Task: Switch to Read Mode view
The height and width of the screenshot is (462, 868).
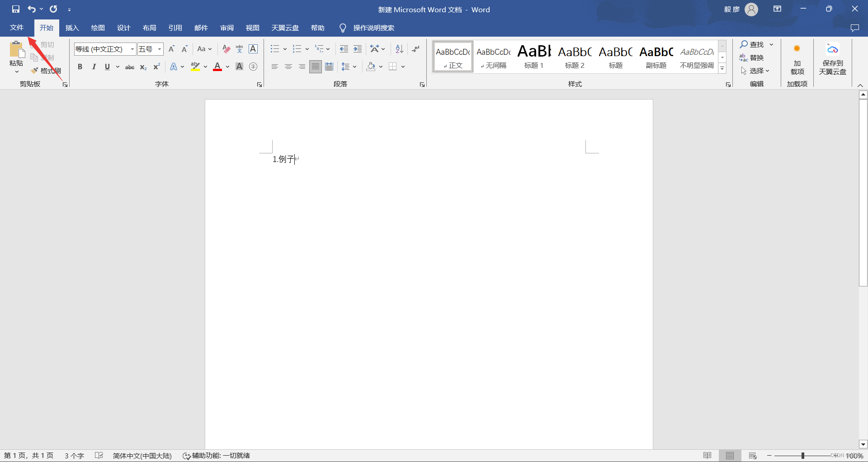Action: click(x=708, y=456)
